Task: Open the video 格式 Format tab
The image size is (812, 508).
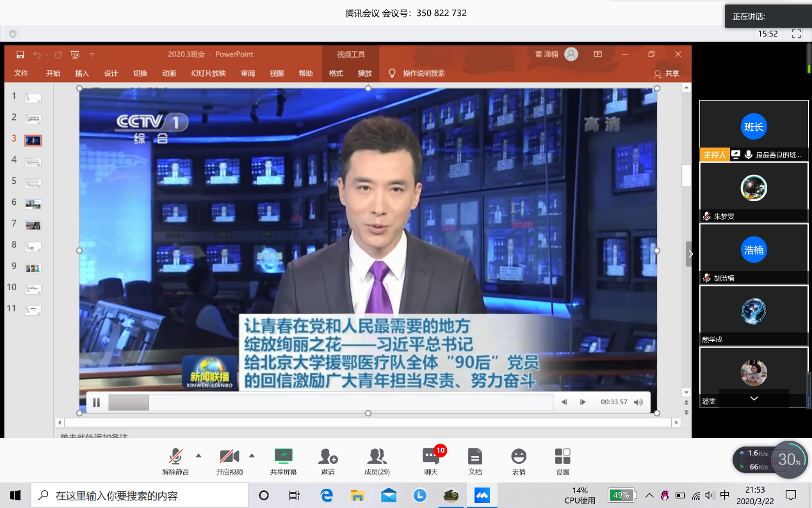Action: coord(336,73)
